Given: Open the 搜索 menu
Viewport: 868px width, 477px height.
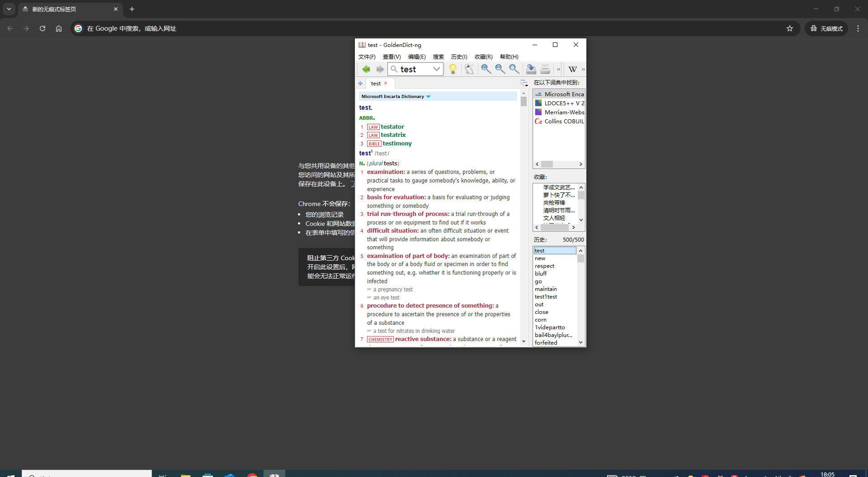Looking at the screenshot, I should 438,57.
